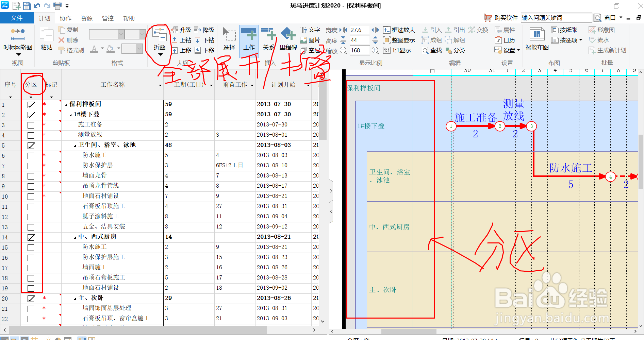Switch to the 计划 ribbon tab

pyautogui.click(x=44, y=18)
